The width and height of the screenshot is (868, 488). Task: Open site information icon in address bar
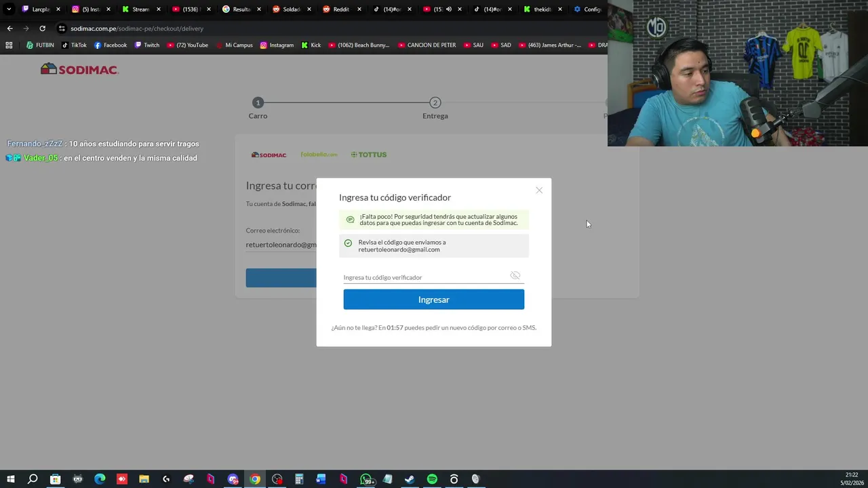62,28
